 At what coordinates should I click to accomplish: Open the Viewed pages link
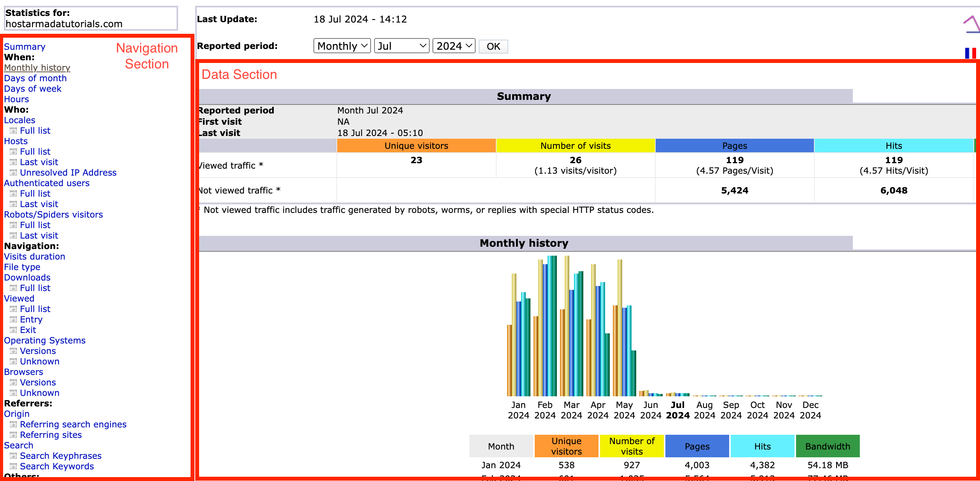click(x=19, y=298)
